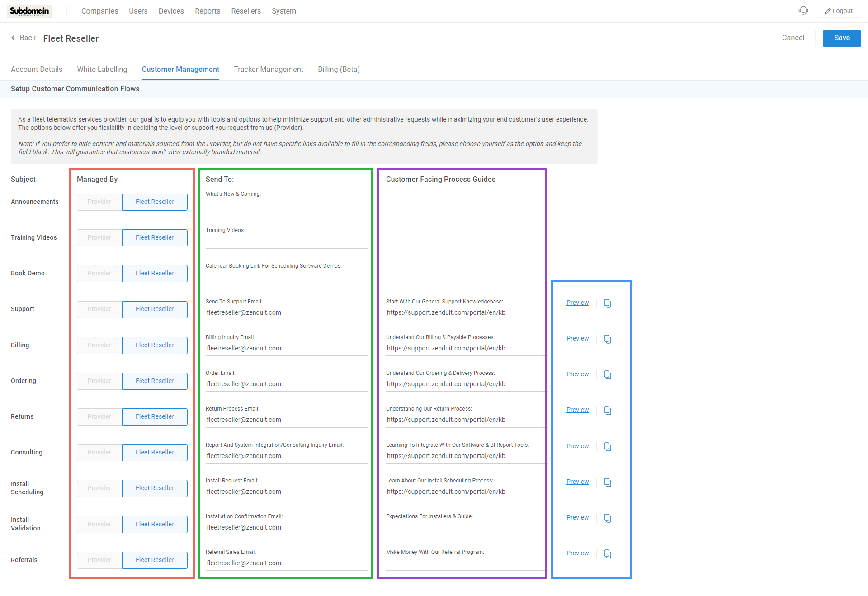
Task: Click the Back arrow icon
Action: click(13, 38)
